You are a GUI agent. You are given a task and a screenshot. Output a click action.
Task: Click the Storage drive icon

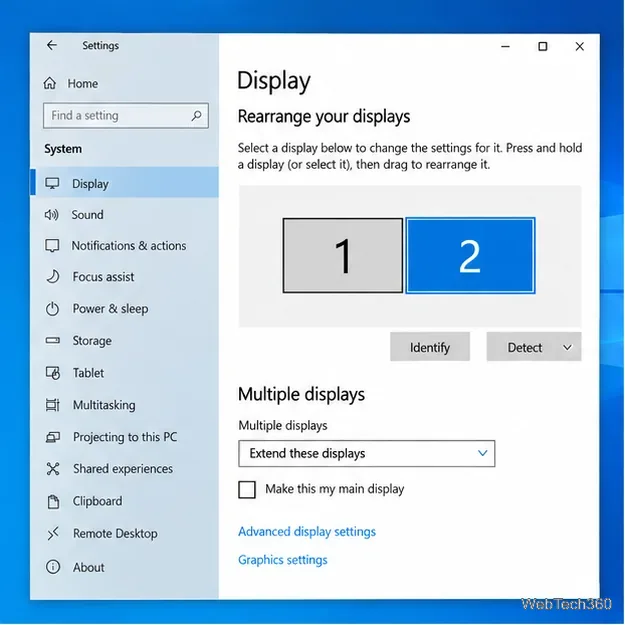(53, 341)
